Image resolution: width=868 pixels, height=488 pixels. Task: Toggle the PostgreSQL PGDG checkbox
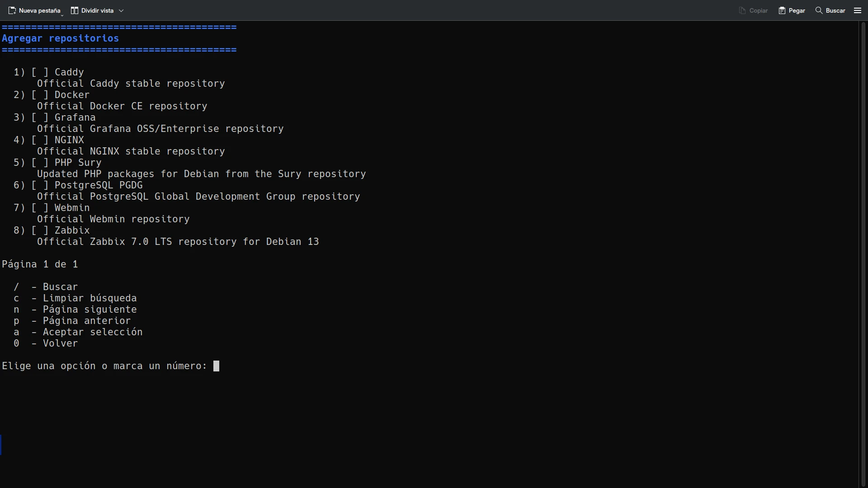pos(40,185)
